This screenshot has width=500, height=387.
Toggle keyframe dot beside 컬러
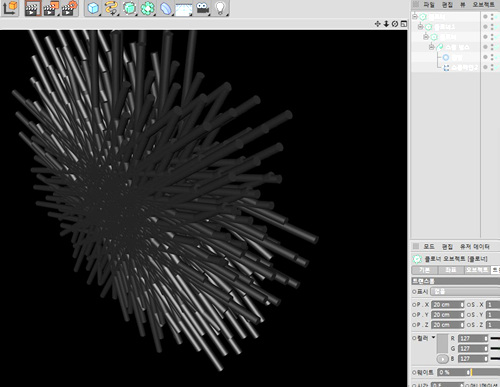click(414, 338)
